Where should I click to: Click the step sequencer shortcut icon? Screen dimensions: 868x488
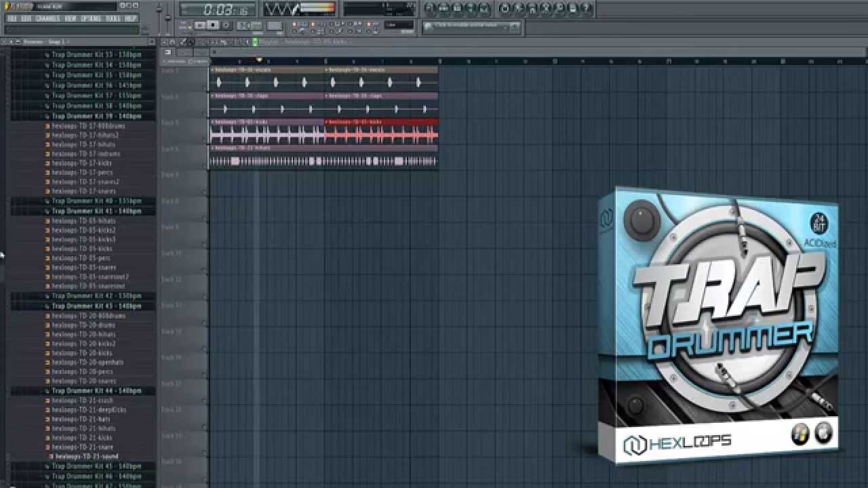tap(443, 9)
